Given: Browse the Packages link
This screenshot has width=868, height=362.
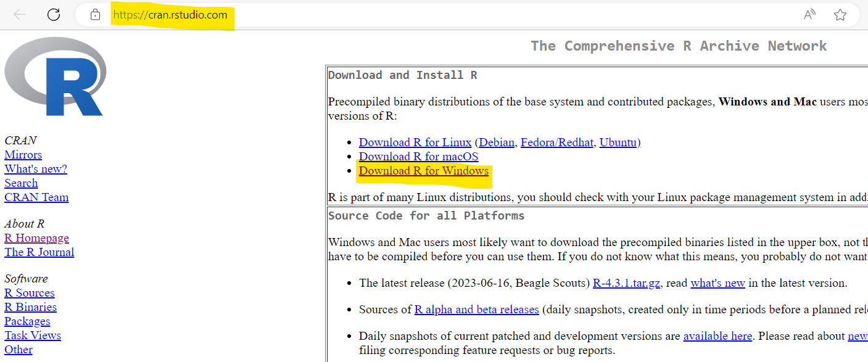Looking at the screenshot, I should [x=27, y=321].
